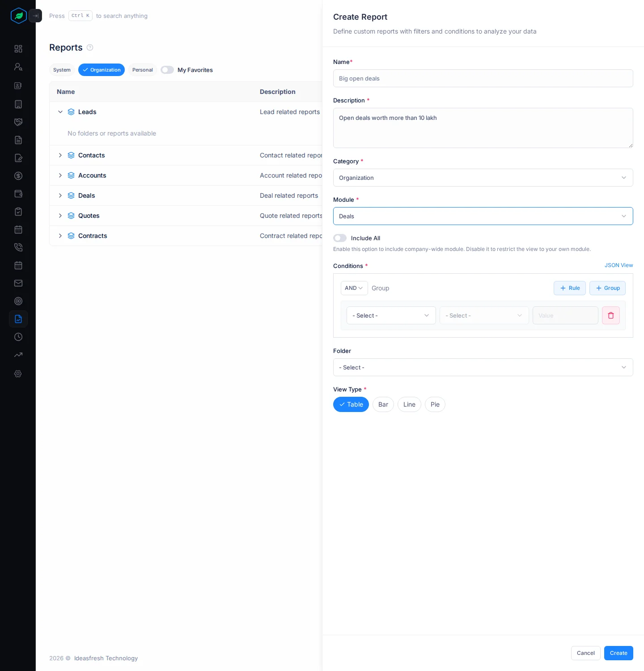
Task: Select the Table view type
Action: pos(351,404)
